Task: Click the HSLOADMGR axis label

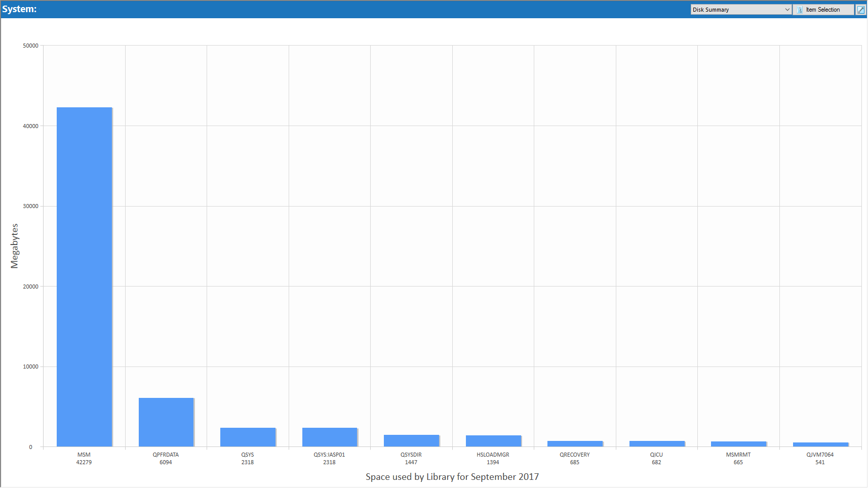Action: [493, 455]
